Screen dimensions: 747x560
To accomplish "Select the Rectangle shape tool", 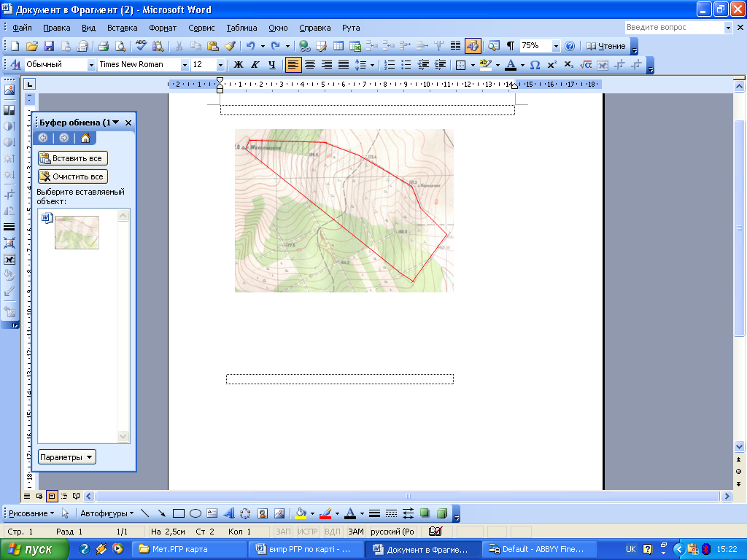I will [x=179, y=513].
